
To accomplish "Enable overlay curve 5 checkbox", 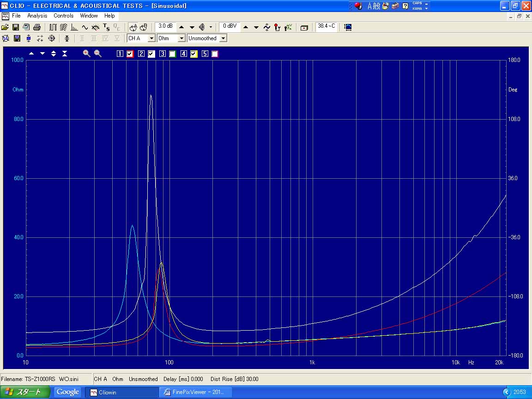I will (215, 54).
